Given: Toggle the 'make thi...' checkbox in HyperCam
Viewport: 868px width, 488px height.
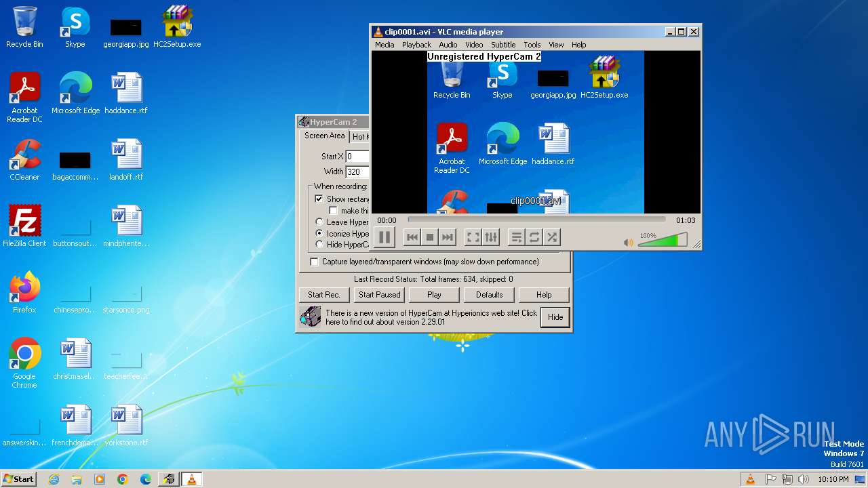Looking at the screenshot, I should point(333,211).
